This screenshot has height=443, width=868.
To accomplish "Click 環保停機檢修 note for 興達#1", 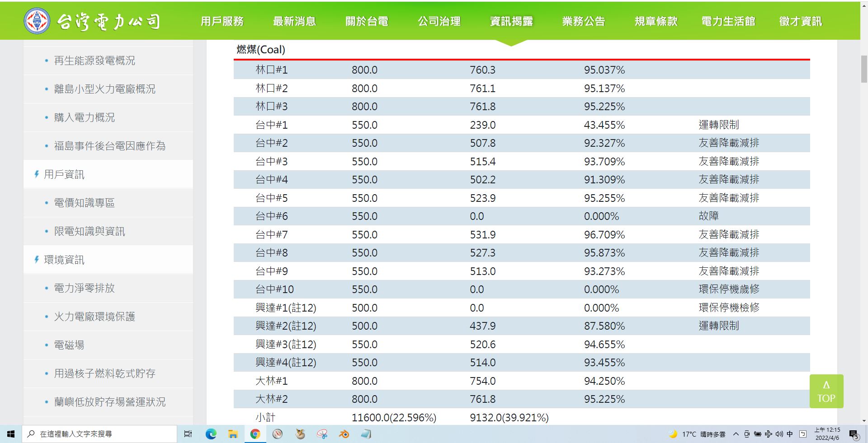I will [729, 308].
